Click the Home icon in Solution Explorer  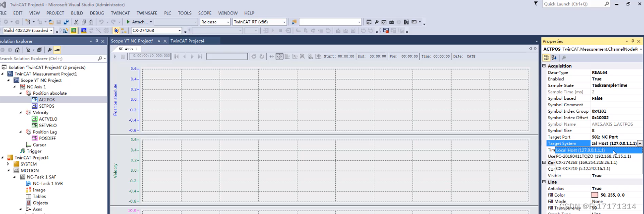click(x=17, y=50)
